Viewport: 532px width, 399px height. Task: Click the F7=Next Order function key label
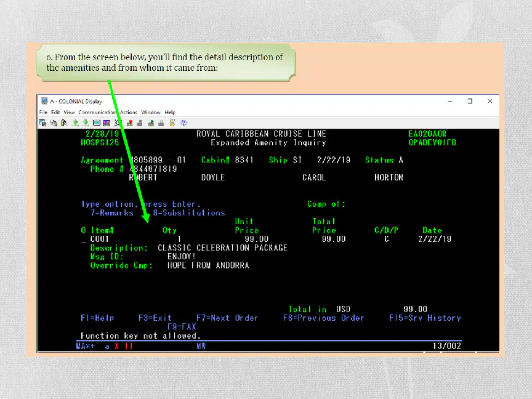click(227, 318)
